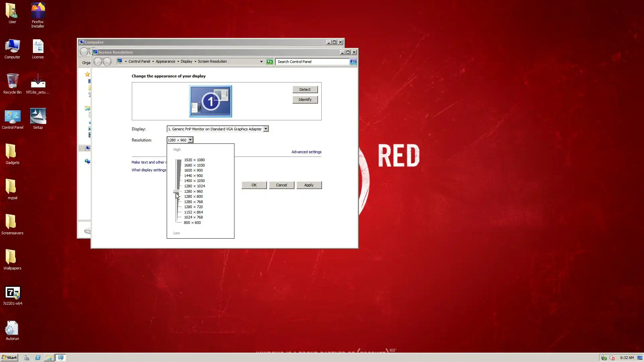This screenshot has height=362, width=644.
Task: Collapse the Resolution dropdown arrow
Action: [x=190, y=140]
